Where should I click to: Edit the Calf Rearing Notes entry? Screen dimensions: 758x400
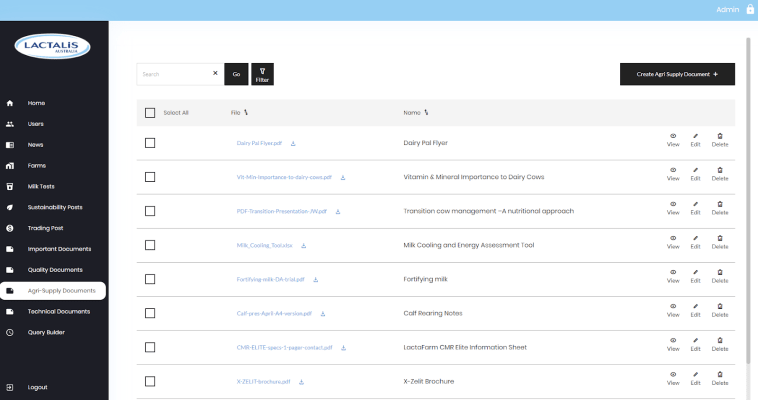click(x=695, y=310)
